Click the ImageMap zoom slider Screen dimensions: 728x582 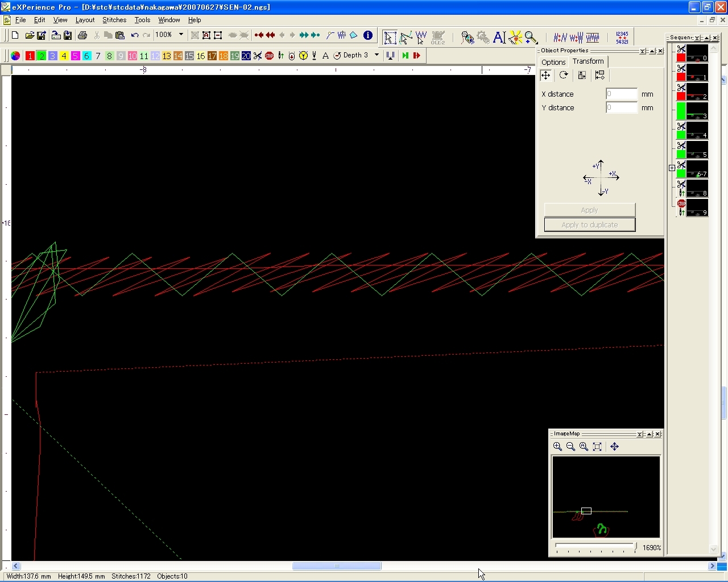coord(596,547)
